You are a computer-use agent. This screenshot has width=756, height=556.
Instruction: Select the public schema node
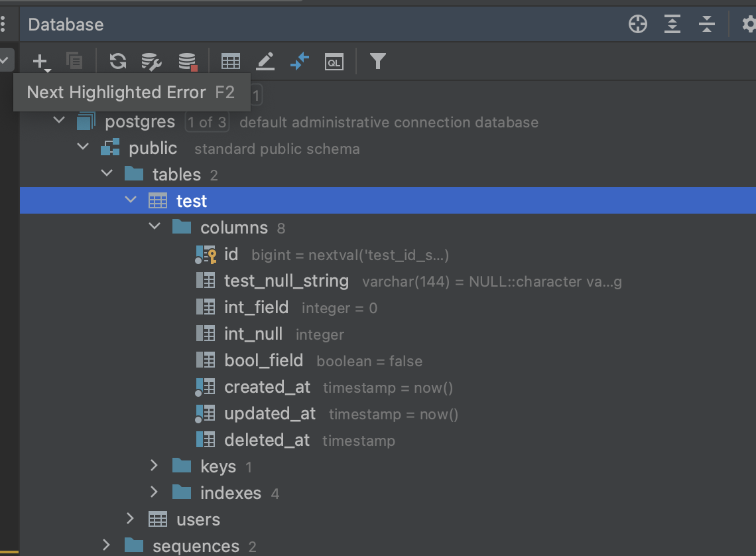153,148
